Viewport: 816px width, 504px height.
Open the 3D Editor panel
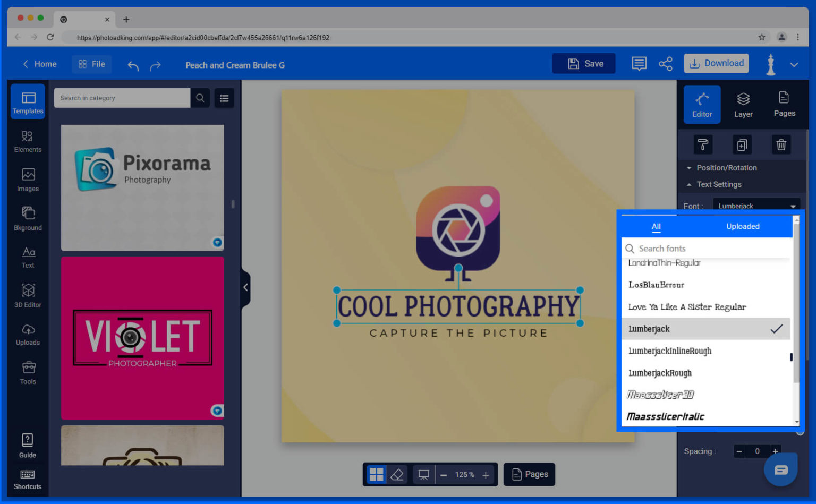coord(28,295)
